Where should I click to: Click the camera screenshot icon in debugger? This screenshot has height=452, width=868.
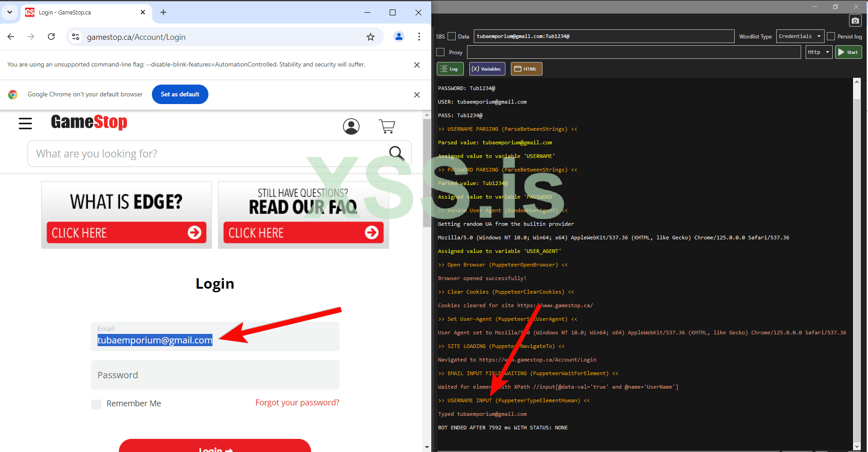pyautogui.click(x=855, y=21)
